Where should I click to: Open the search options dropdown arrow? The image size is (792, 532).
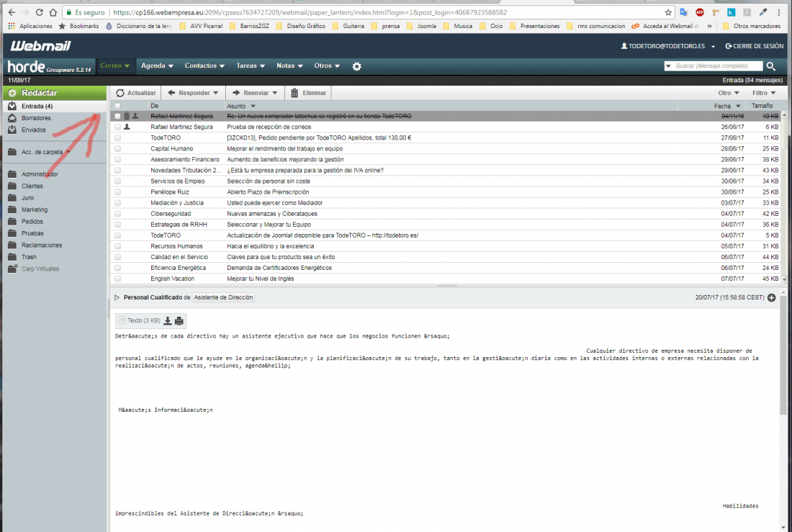(x=668, y=66)
